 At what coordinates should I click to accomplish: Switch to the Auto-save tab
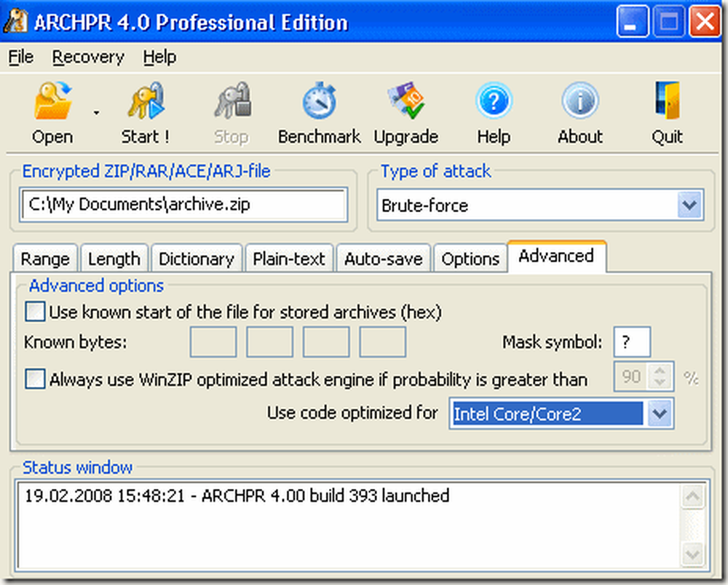point(384,259)
